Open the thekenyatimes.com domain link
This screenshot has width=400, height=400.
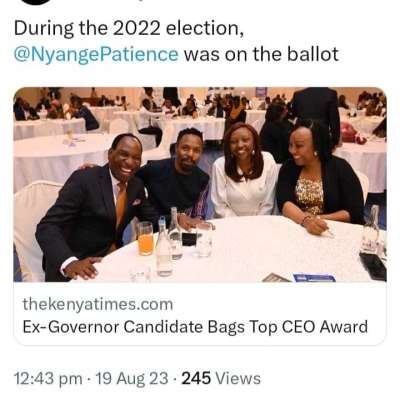(x=98, y=304)
